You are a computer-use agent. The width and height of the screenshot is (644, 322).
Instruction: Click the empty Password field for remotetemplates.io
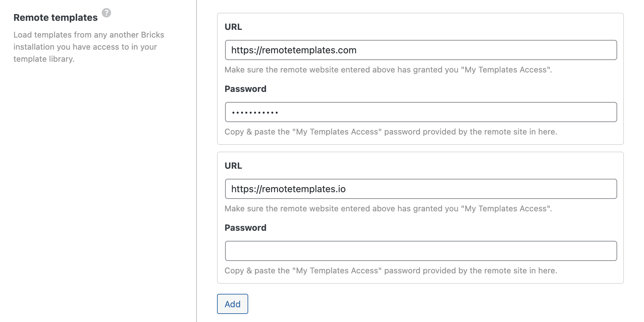(421, 251)
